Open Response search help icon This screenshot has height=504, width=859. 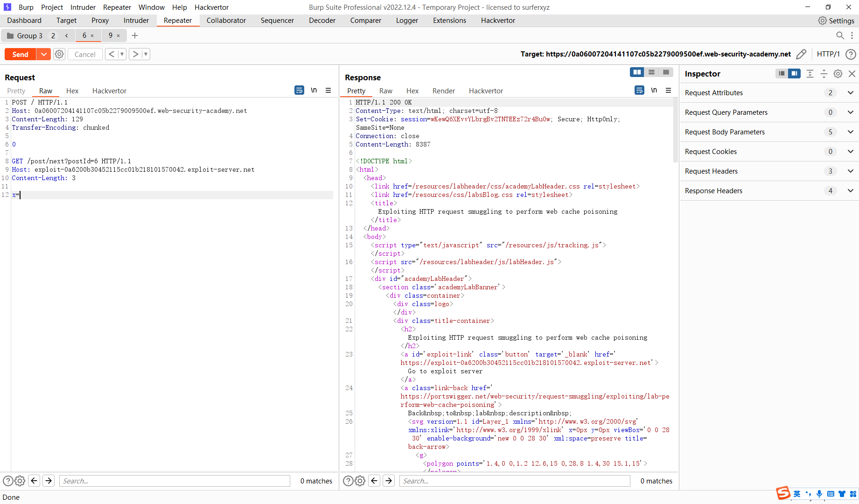click(x=348, y=481)
